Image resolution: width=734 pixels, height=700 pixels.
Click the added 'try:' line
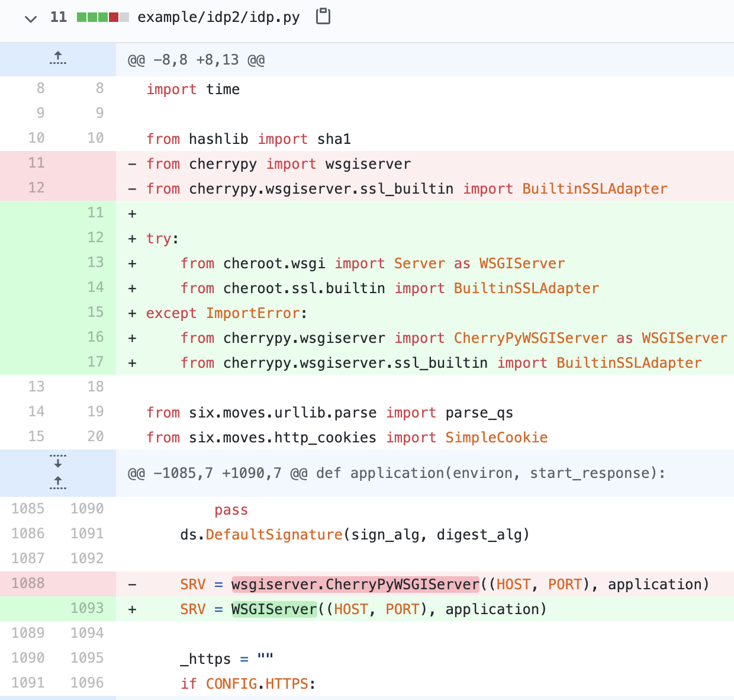(x=425, y=238)
